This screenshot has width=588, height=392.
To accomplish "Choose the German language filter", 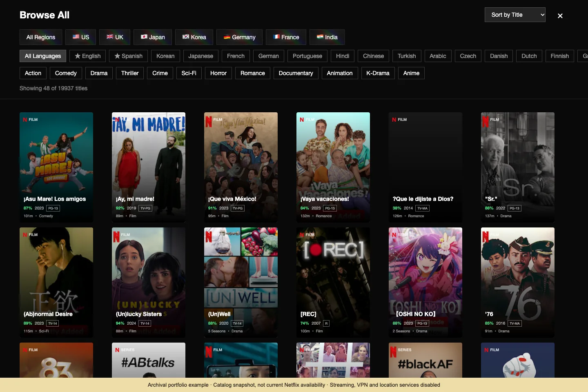I will coord(269,56).
